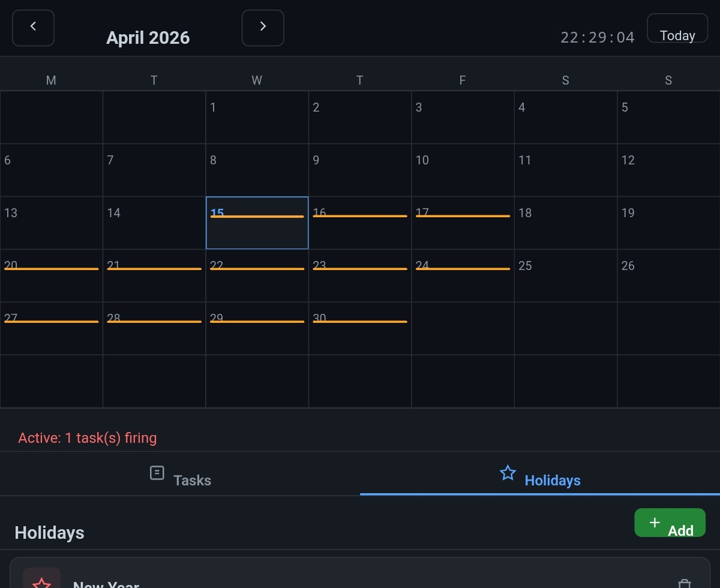Jump to today with Today button
This screenshot has width=720, height=588.
tap(677, 28)
